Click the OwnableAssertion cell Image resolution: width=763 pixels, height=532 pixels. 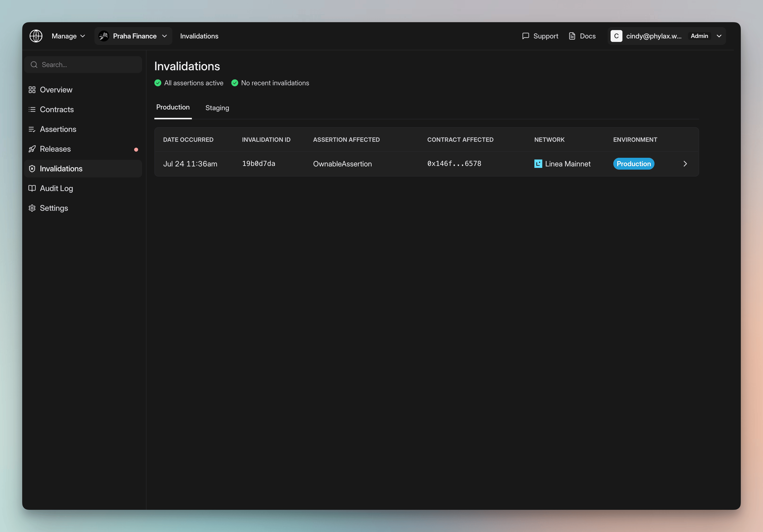pyautogui.click(x=342, y=164)
